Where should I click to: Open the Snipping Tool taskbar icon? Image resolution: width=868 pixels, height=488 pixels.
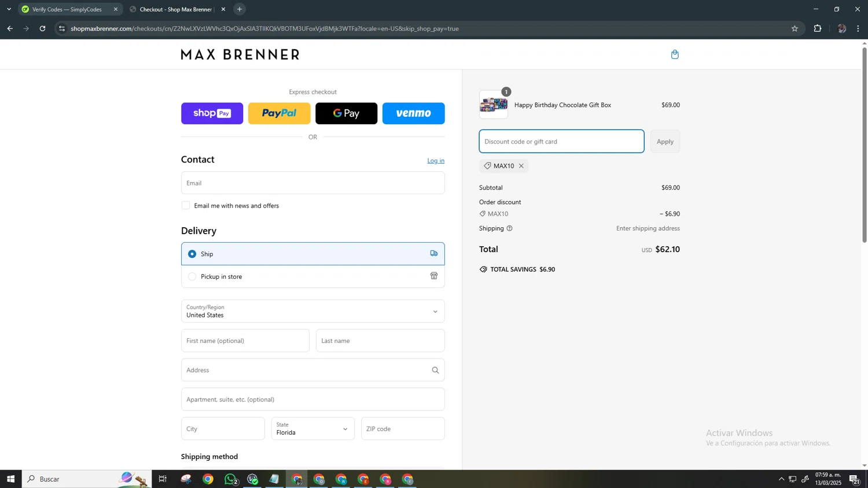point(186,479)
